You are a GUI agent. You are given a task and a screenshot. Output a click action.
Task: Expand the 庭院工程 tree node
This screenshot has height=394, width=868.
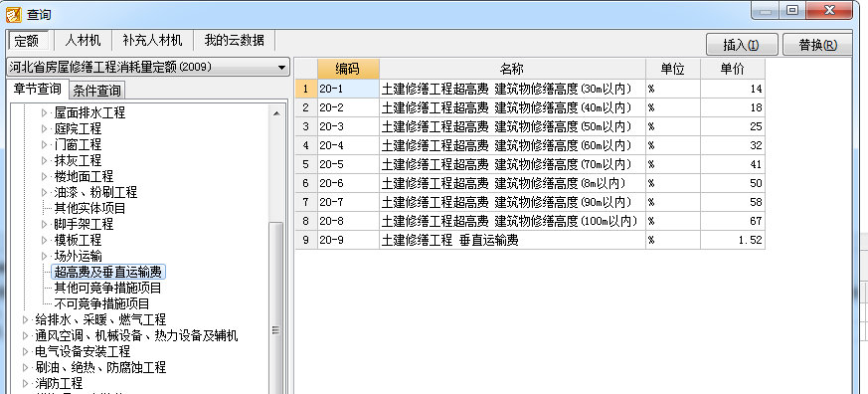[45, 129]
